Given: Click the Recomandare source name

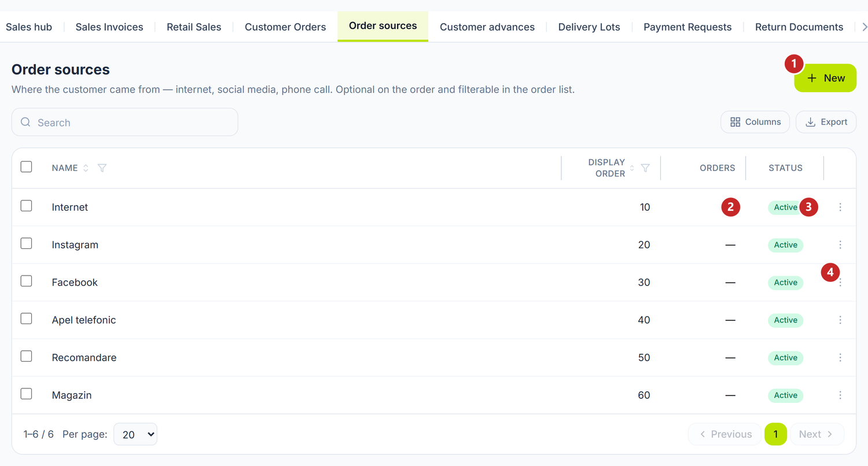Looking at the screenshot, I should [x=84, y=358].
